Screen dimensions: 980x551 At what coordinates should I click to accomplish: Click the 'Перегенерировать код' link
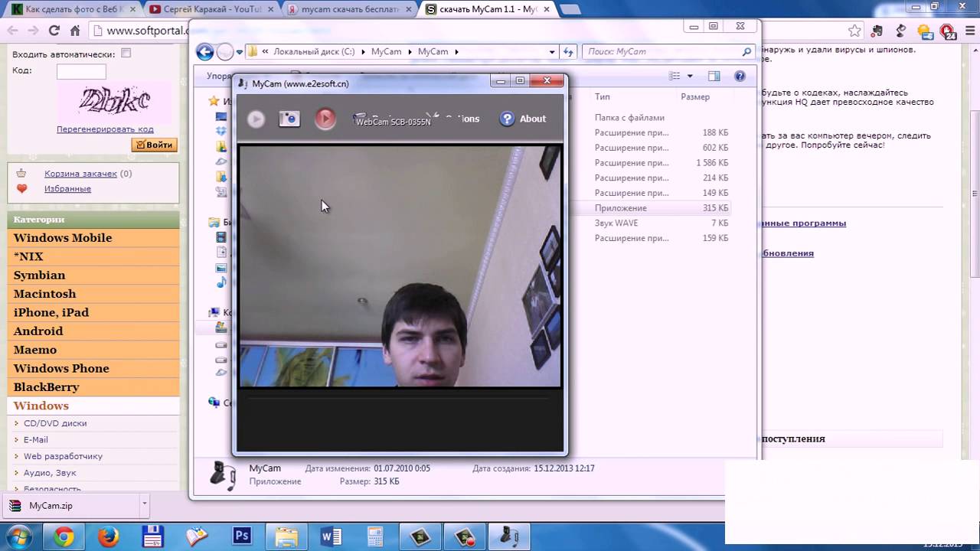pyautogui.click(x=105, y=129)
